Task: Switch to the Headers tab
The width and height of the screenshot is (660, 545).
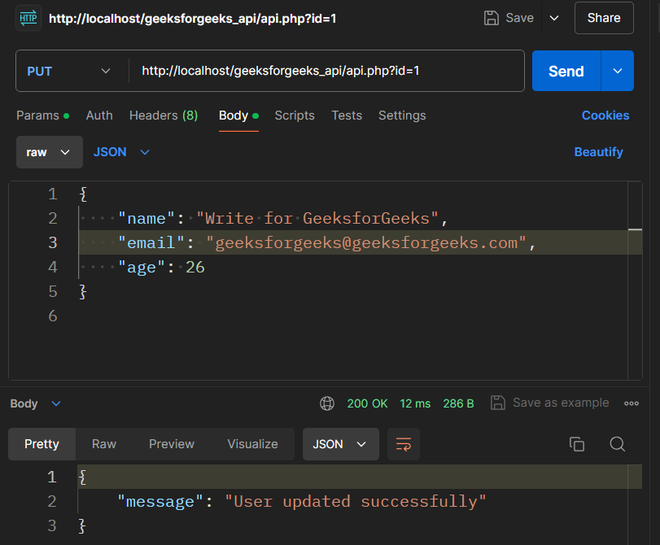Action: tap(163, 116)
